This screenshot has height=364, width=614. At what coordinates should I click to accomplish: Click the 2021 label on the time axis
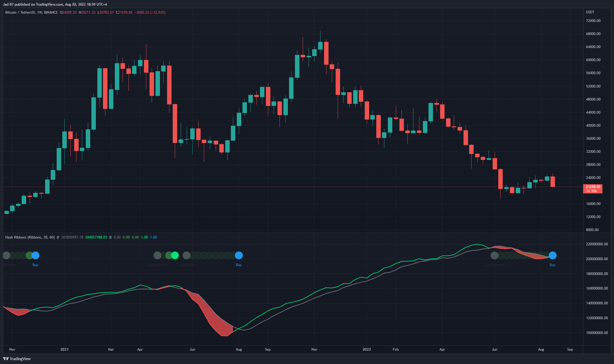click(x=64, y=349)
